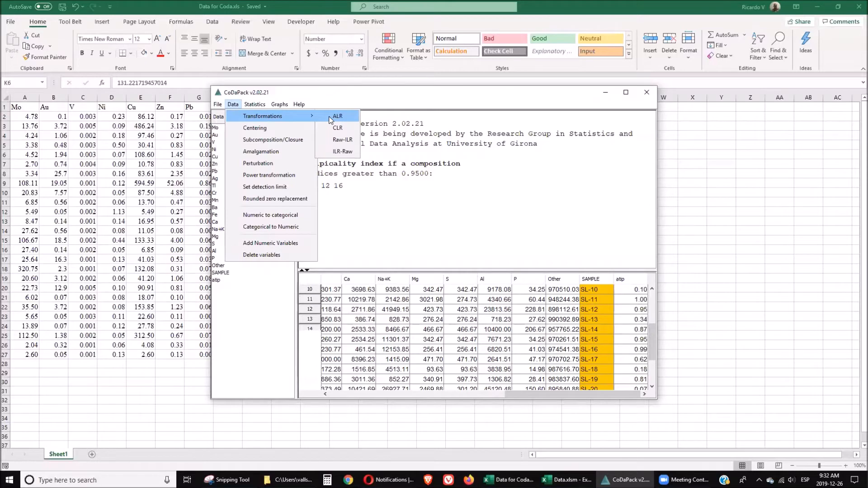Open Snipping Tool from taskbar
Viewport: 868px width, 488px height.
227,480
